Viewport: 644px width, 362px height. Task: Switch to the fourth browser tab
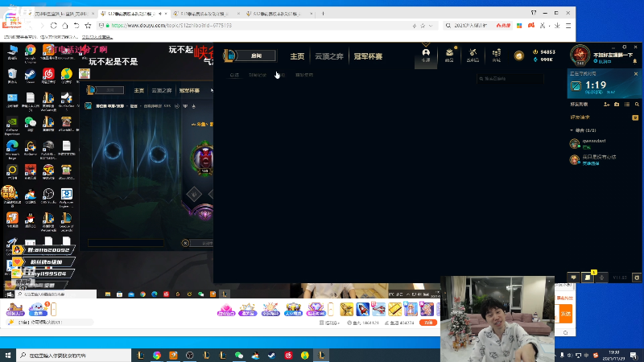[279, 14]
